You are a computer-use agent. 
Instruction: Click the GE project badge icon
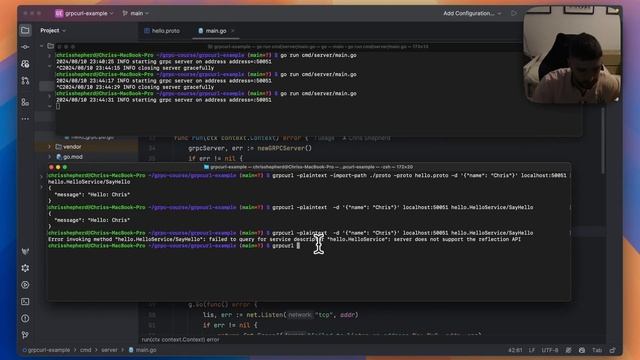pos(59,13)
